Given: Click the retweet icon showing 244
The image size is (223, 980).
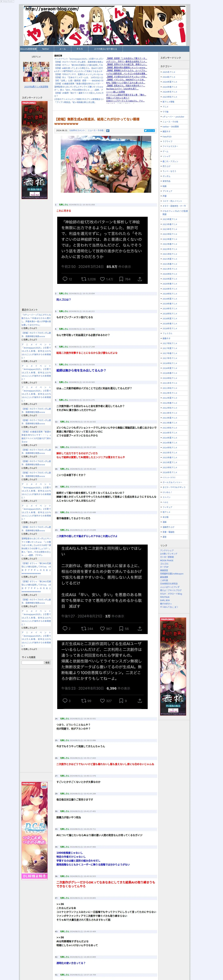Looking at the screenshot, I should (x=84, y=629).
